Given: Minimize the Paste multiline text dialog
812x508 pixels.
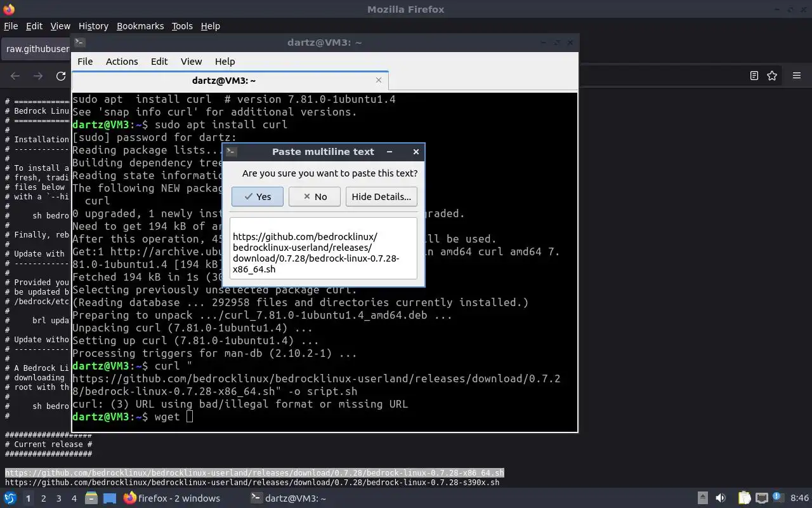Looking at the screenshot, I should [x=390, y=152].
